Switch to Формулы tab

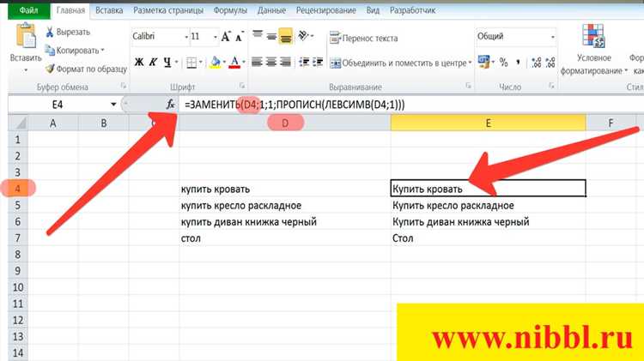point(230,10)
